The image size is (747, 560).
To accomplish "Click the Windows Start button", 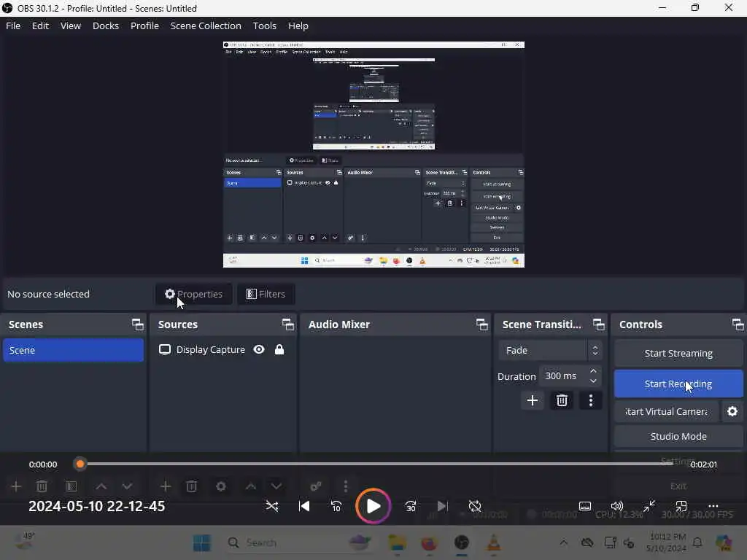I will pyautogui.click(x=201, y=542).
